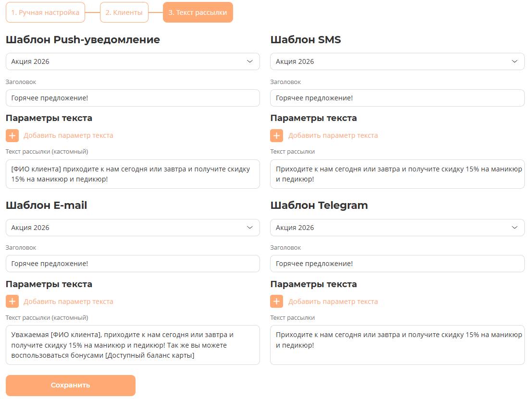Click Добавить параметр текста link for Push

coord(68,135)
